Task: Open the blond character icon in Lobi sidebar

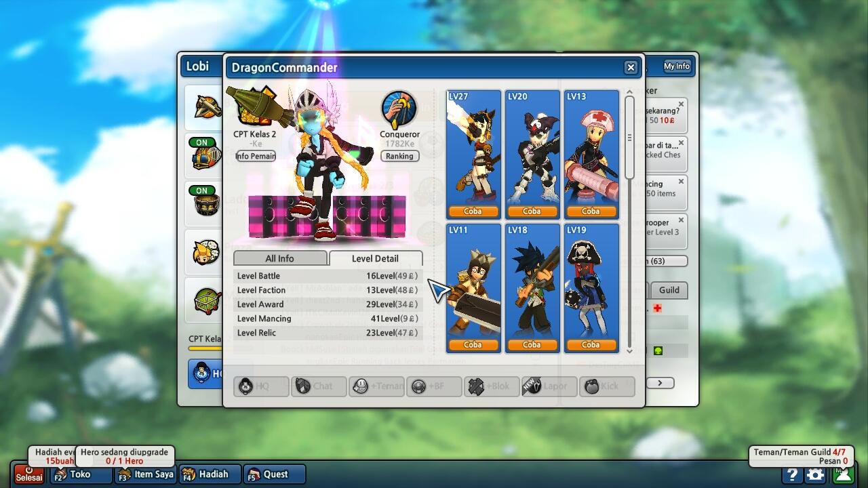Action: [206, 251]
